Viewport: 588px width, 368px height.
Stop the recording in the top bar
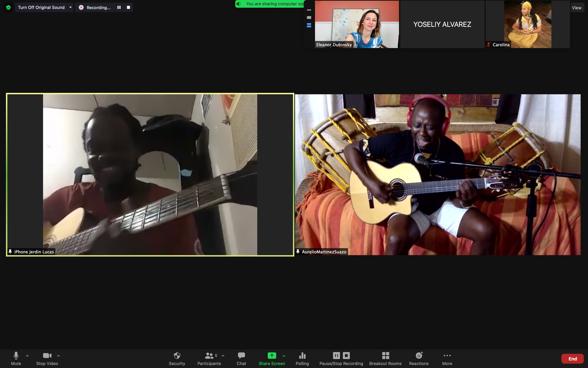click(x=128, y=7)
